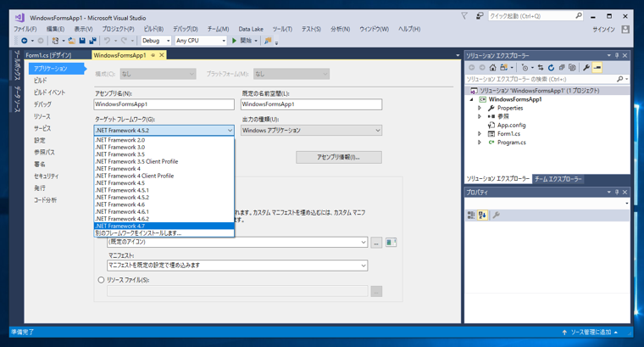Click the Quick Launch クイック起動 search box
Viewport: 644px width, 347px height.
pyautogui.click(x=536, y=16)
